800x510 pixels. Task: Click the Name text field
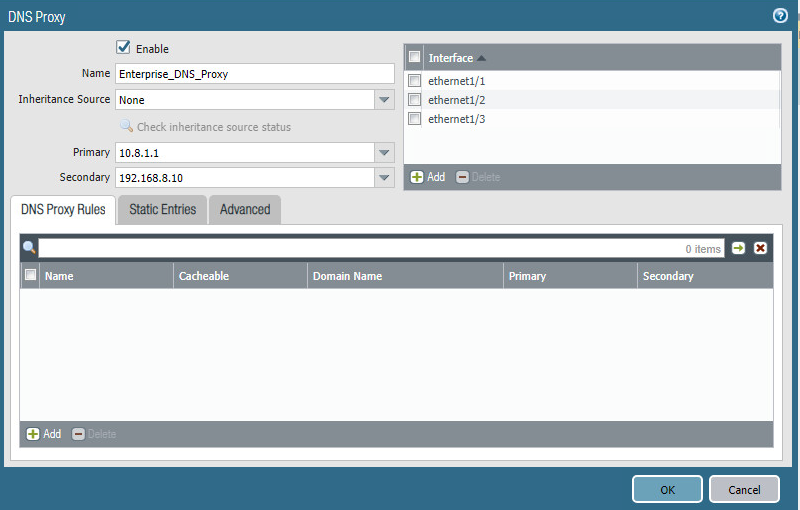point(255,74)
